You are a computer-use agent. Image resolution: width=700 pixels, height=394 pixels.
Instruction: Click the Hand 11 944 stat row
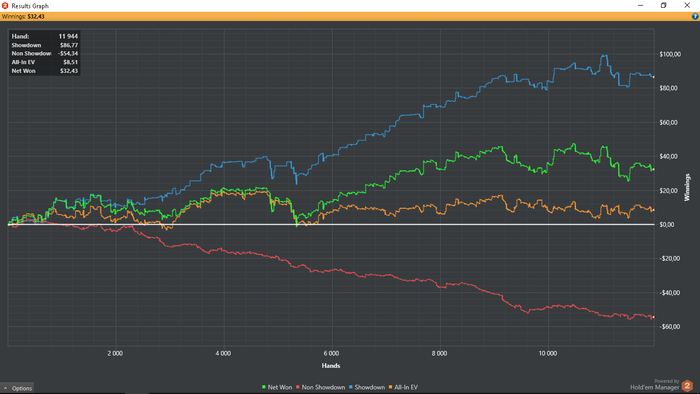pos(45,36)
